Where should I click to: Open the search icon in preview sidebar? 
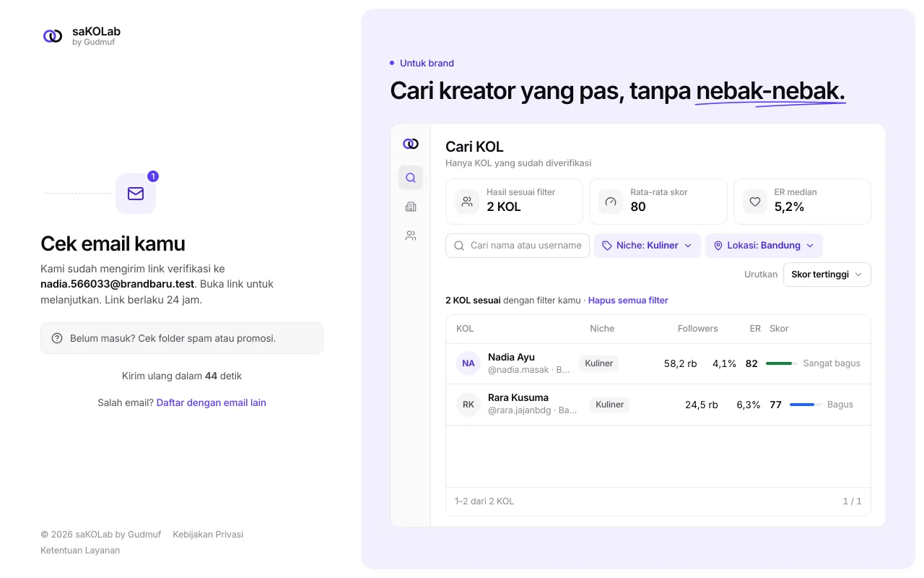click(411, 178)
